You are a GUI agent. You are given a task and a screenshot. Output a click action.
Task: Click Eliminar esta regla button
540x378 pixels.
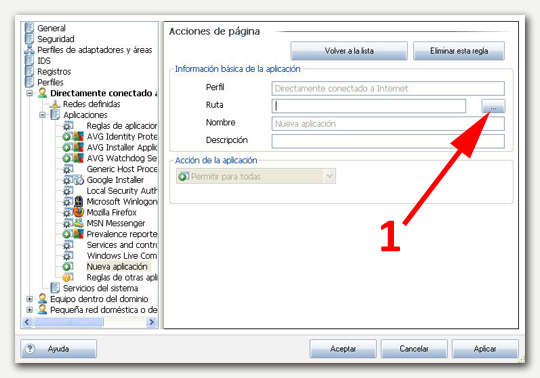(459, 51)
